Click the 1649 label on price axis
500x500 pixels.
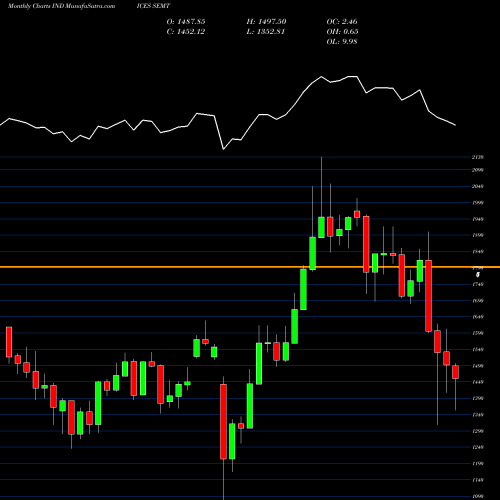[478, 317]
